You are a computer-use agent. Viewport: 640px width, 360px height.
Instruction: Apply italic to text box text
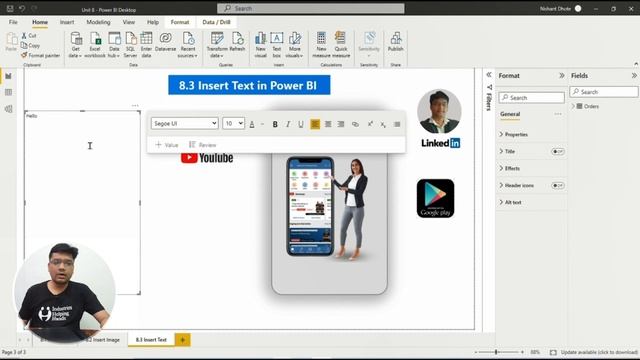click(x=288, y=124)
